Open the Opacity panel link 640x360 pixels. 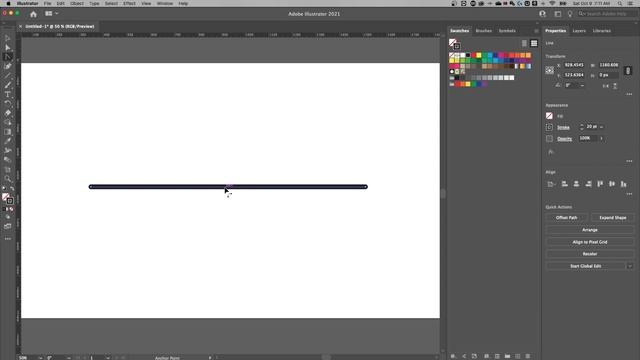pos(564,139)
